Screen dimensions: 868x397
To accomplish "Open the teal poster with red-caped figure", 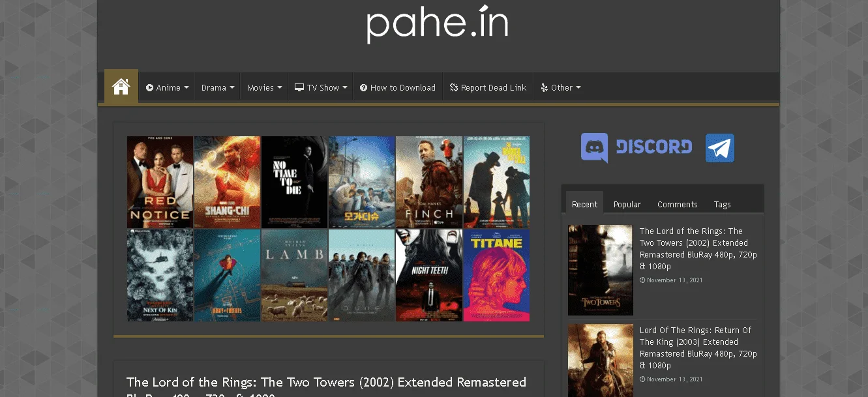I will [228, 275].
